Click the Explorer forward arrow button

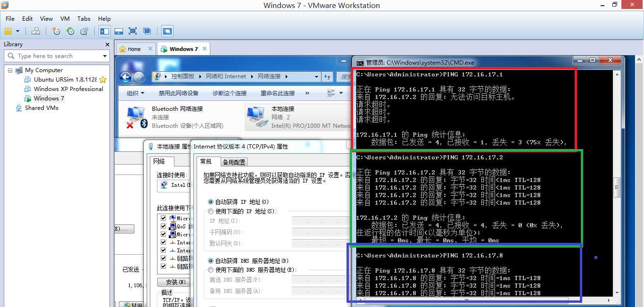point(139,77)
